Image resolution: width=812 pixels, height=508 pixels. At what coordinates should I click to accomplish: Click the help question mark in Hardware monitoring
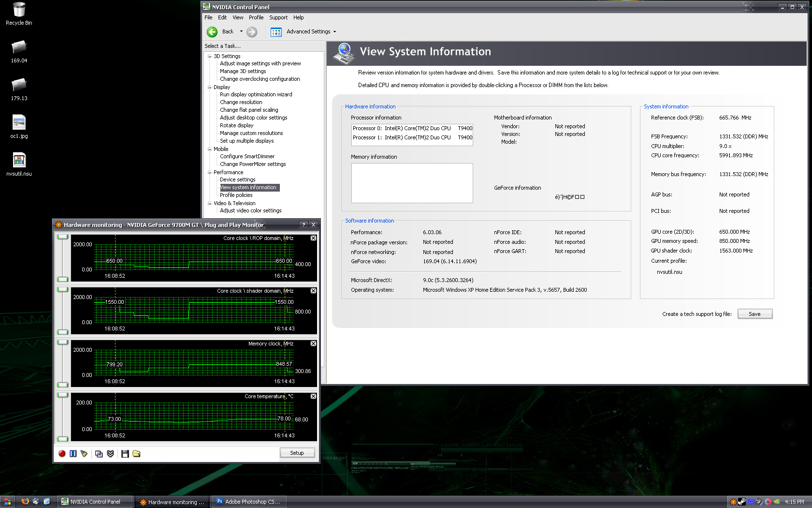click(x=304, y=225)
